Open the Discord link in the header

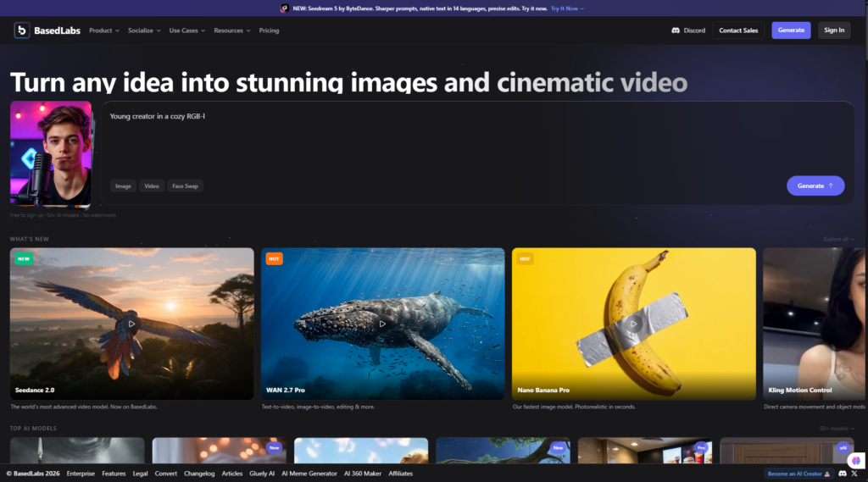tap(688, 30)
